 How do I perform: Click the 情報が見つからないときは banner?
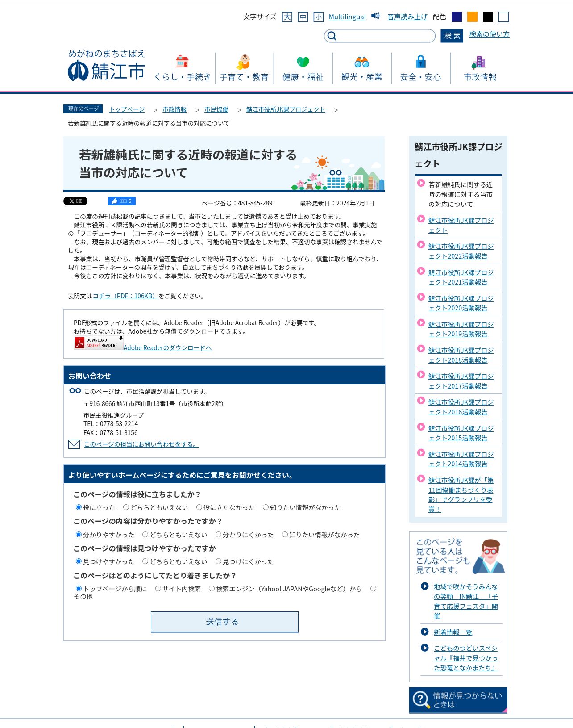458,700
